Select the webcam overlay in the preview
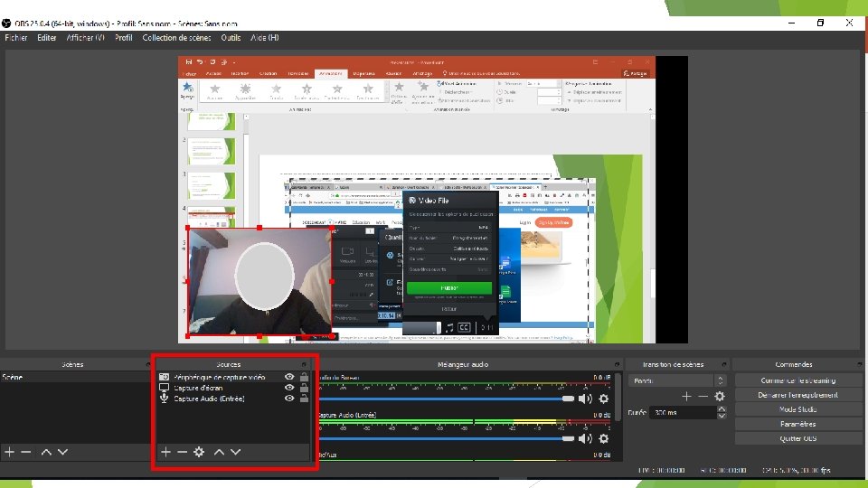Image resolution: width=868 pixels, height=488 pixels. coord(259,282)
